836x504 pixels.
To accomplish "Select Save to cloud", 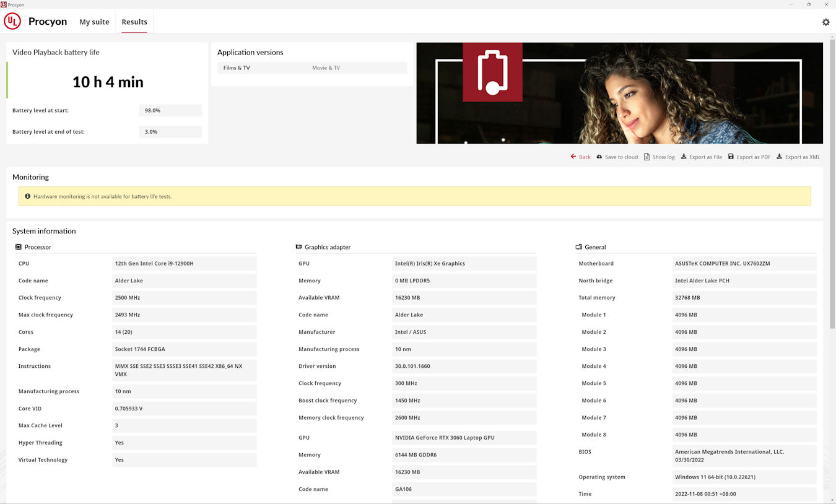I will (x=621, y=157).
